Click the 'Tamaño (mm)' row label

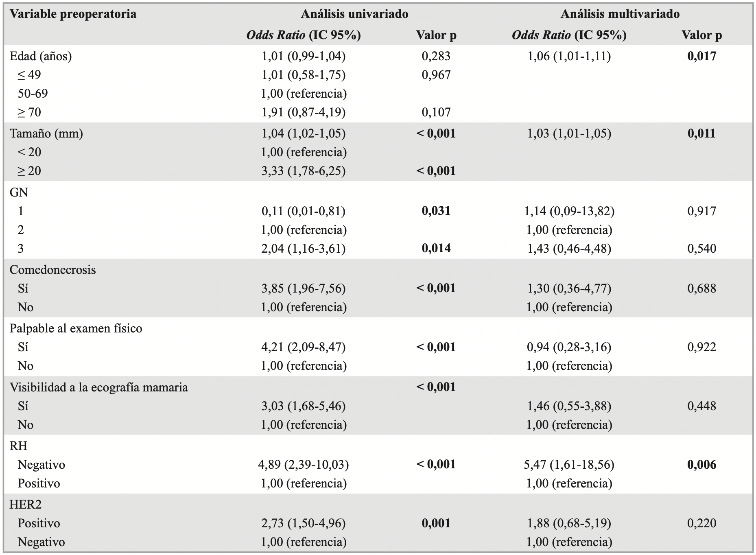tap(46, 133)
